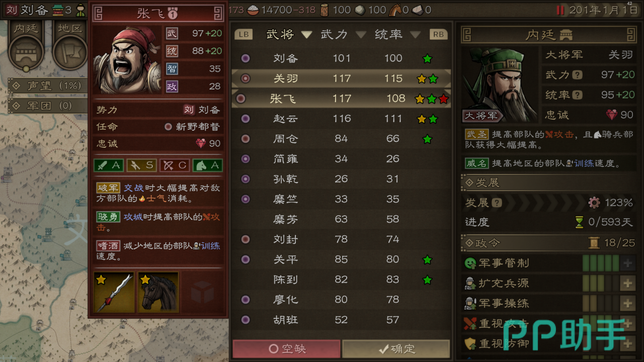Sort list by the 武力 column arrow

[x=360, y=35]
